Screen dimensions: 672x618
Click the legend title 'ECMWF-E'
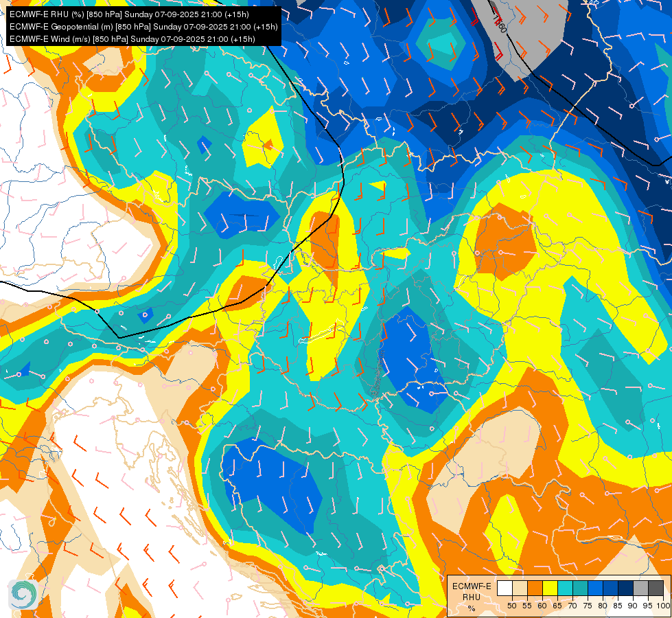pos(472,586)
